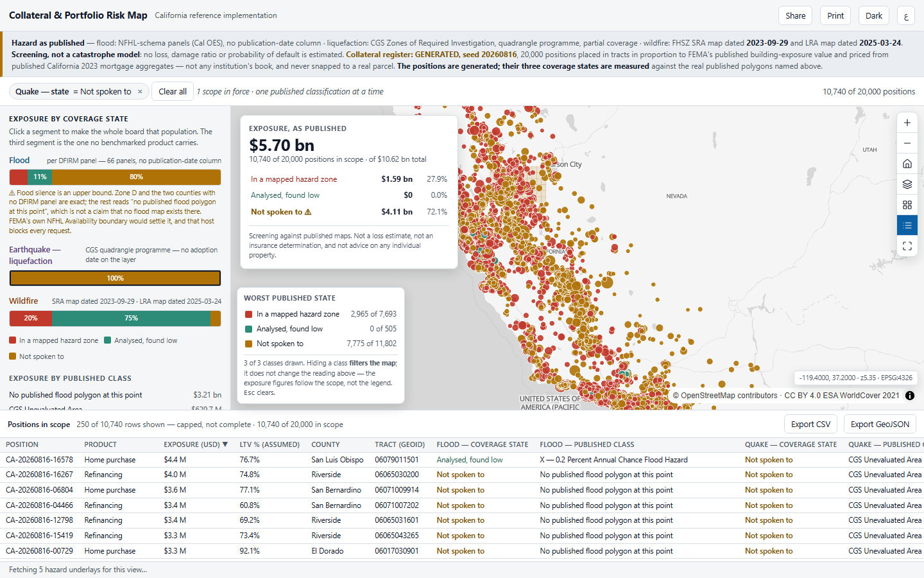Select Wildfire bar's 75% analysed segment

coord(131,319)
